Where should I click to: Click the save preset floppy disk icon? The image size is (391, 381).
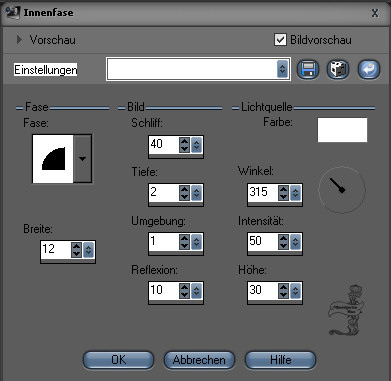click(307, 70)
